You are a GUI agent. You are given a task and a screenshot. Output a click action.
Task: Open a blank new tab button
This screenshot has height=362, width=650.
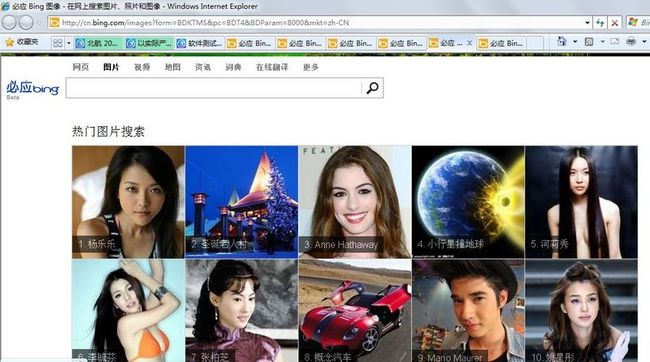535,43
